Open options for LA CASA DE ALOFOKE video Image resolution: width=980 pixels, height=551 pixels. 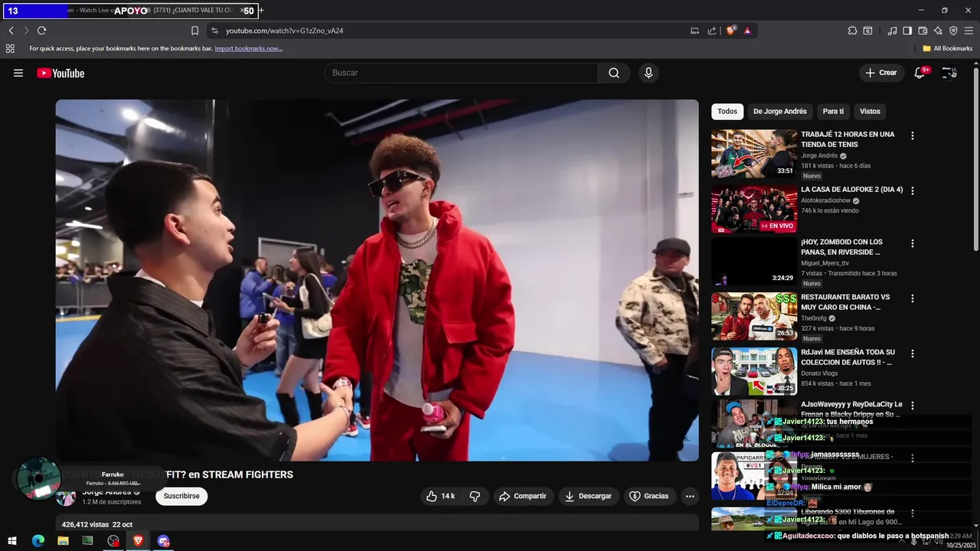click(912, 191)
